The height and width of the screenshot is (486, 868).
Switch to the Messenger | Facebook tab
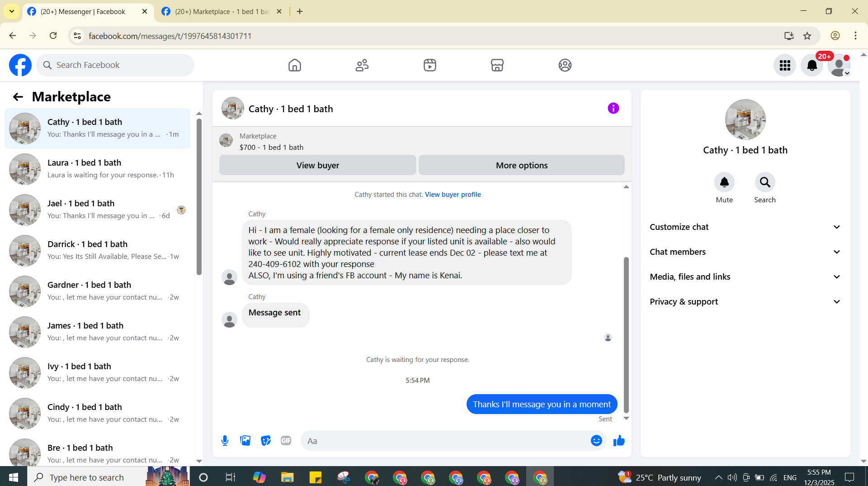[87, 12]
